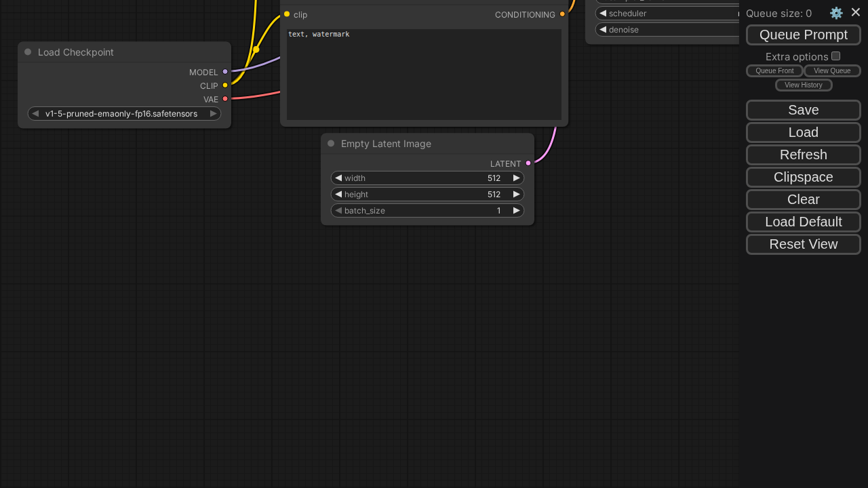Click the red VAE output port
This screenshot has height=488, width=868.
[x=225, y=99]
